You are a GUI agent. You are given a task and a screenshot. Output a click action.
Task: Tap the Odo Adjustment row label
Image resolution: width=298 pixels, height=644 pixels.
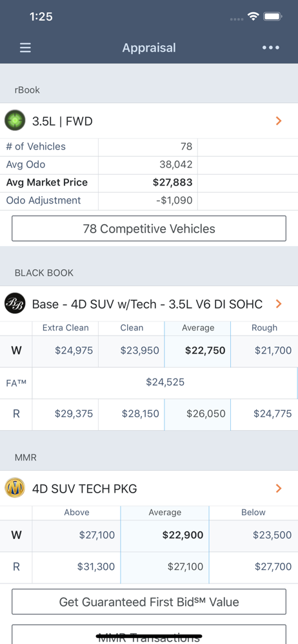click(44, 200)
